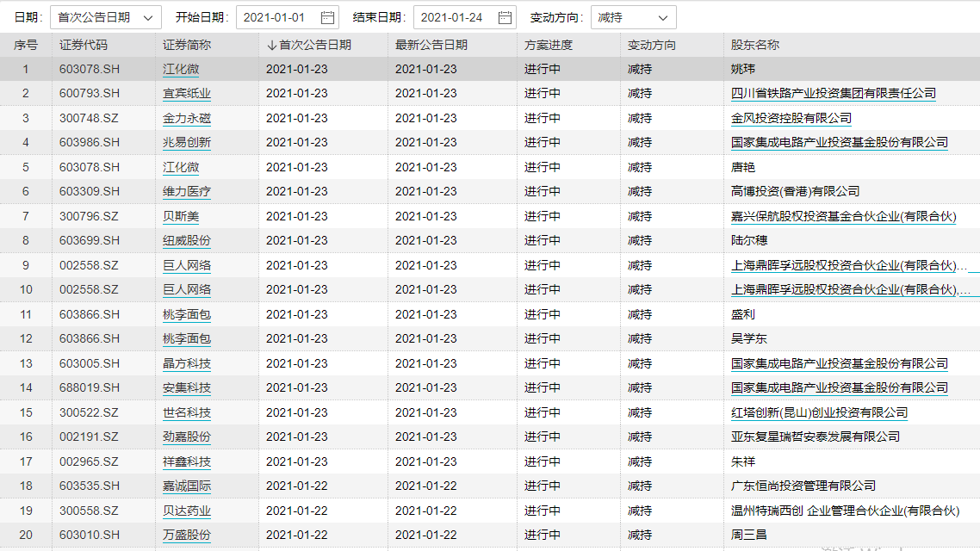Select security code 002191.SZ
Image resolution: width=980 pixels, height=551 pixels.
(89, 436)
